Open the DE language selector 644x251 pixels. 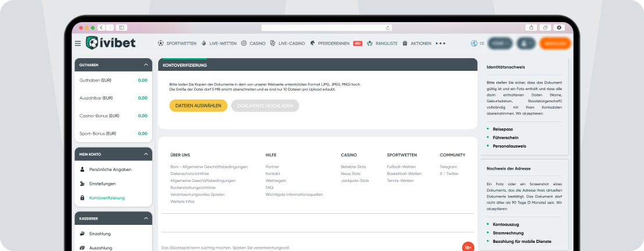[x=482, y=43]
